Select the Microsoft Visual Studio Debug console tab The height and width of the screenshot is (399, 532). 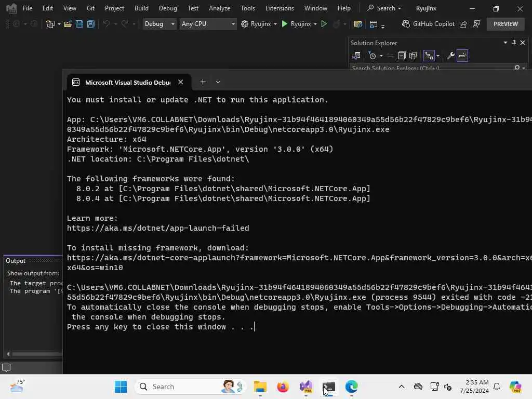coord(128,83)
